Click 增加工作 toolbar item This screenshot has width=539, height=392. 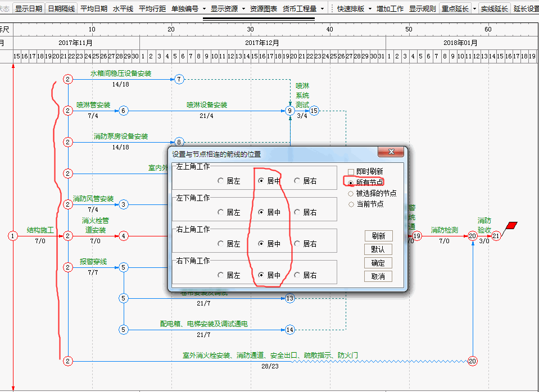tap(390, 8)
